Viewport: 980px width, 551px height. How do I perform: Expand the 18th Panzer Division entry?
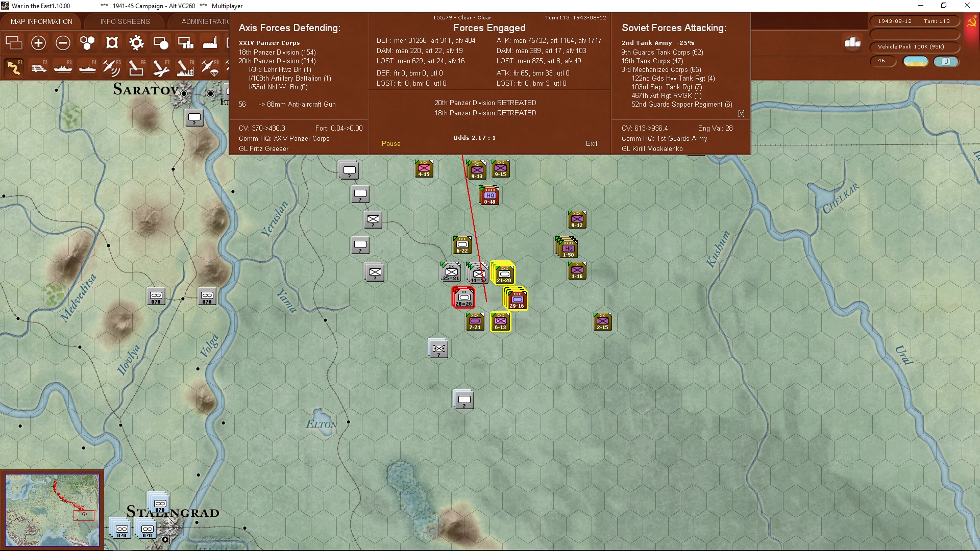(x=277, y=53)
